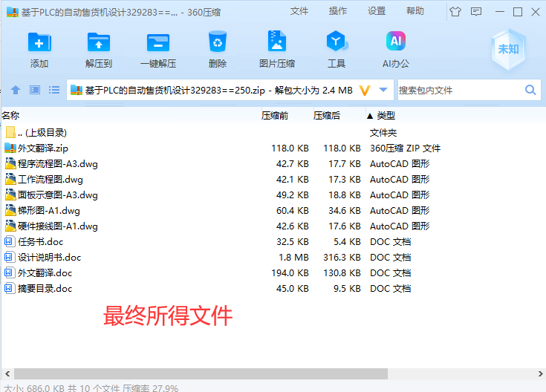This screenshot has height=392, width=546.
Task: Open the 文件 menu
Action: [x=299, y=11]
